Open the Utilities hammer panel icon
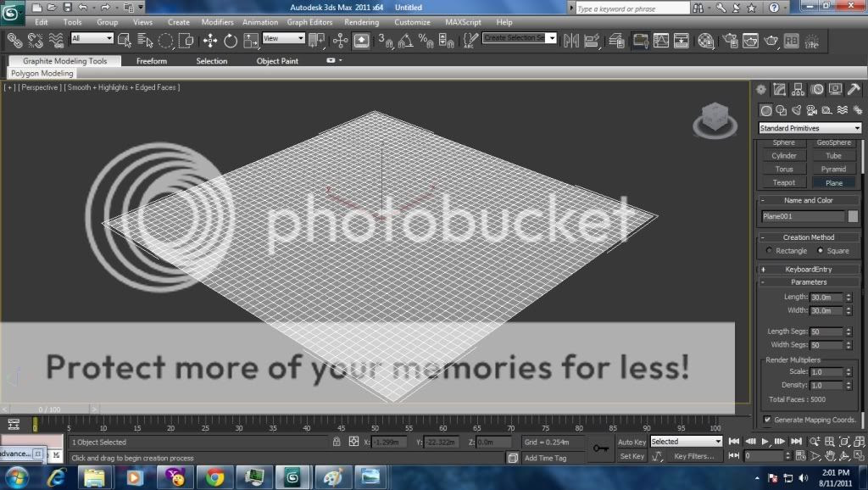 pos(854,89)
